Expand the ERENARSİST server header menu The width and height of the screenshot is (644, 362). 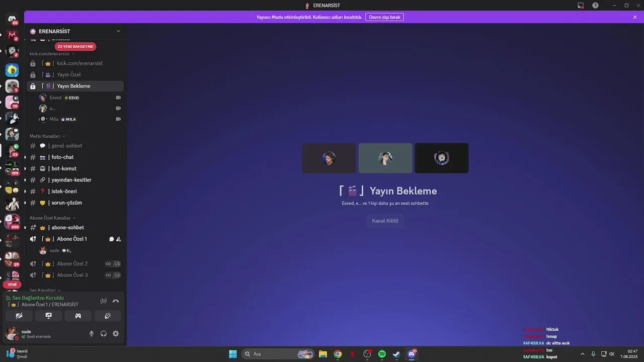tap(75, 31)
